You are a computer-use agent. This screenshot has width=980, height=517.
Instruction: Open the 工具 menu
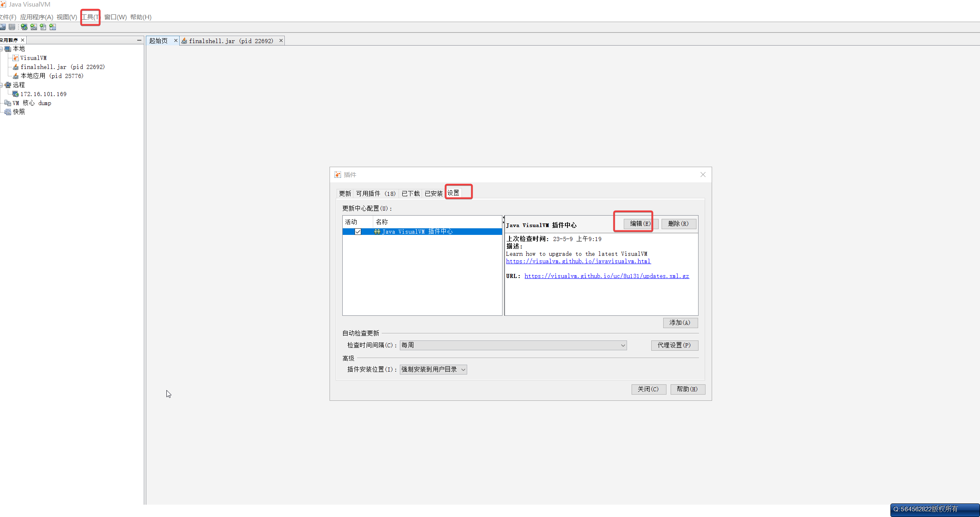pos(90,17)
